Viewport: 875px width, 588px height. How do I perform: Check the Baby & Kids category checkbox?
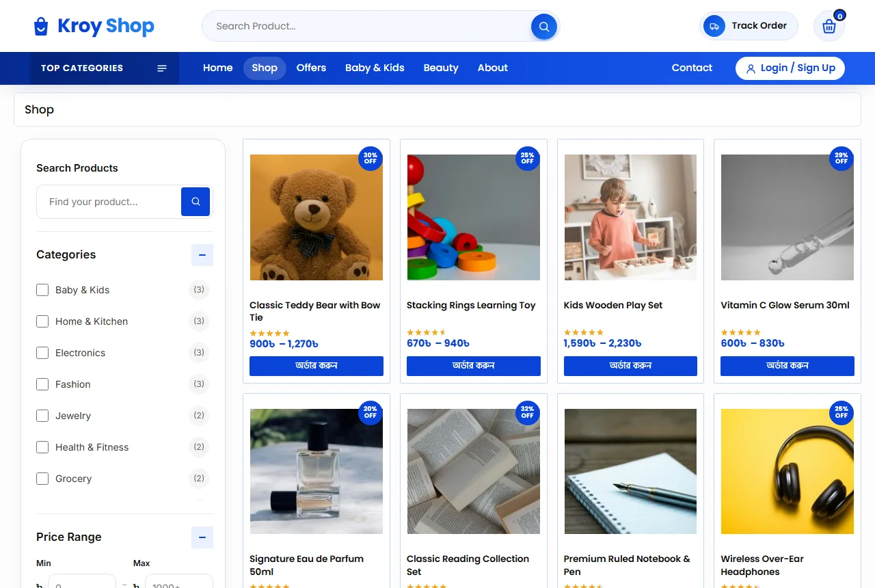click(42, 290)
